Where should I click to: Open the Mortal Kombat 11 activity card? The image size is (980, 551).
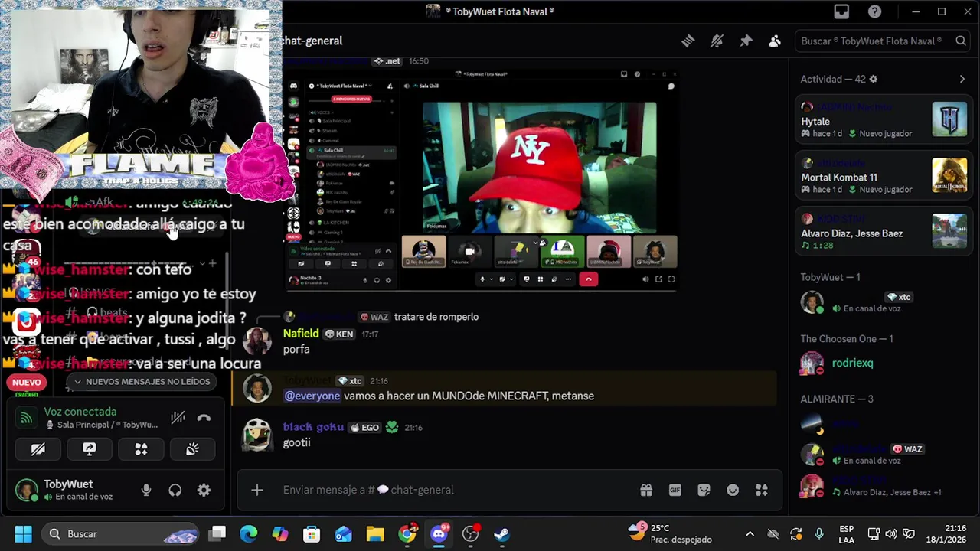[884, 176]
